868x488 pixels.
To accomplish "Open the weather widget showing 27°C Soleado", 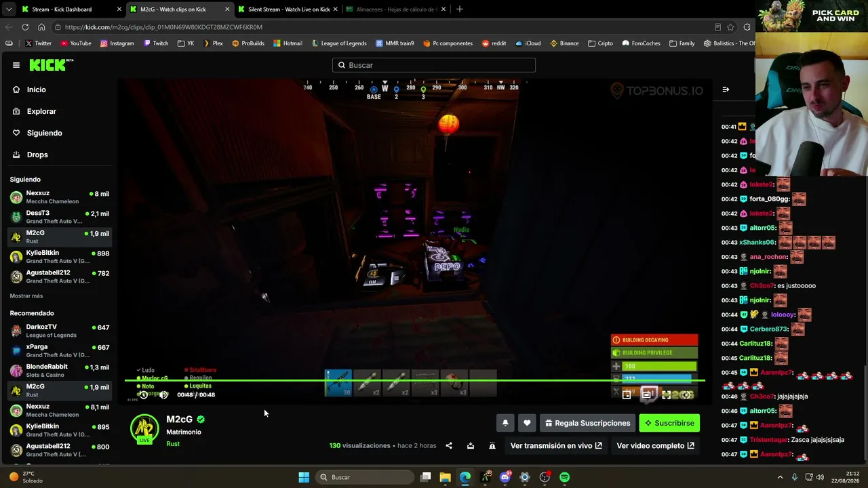I will coord(26,477).
